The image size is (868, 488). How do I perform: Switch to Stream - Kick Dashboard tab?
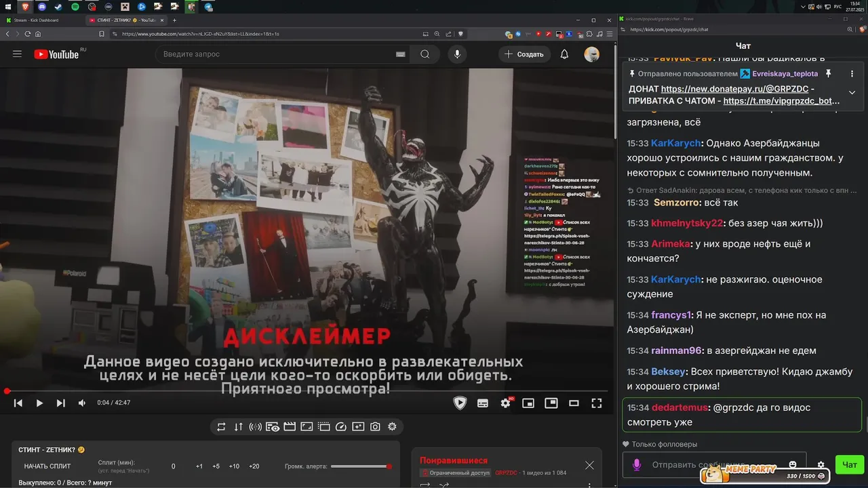click(x=42, y=20)
